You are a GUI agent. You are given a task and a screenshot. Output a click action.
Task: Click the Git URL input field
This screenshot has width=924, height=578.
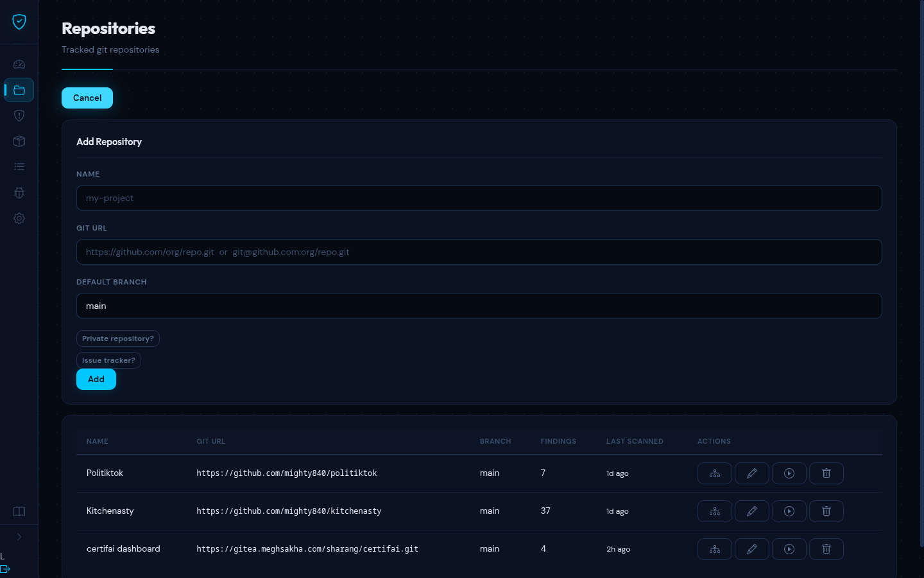click(479, 252)
